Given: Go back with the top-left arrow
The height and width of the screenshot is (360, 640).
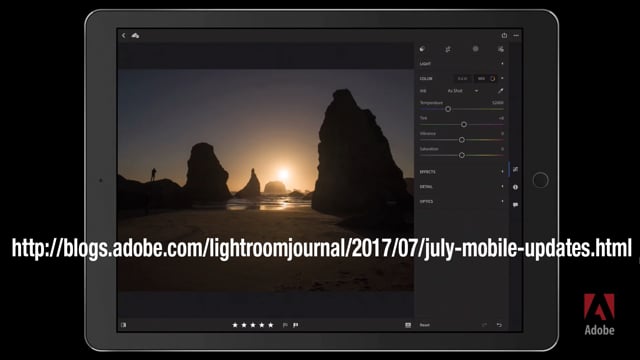Looking at the screenshot, I should coord(124,36).
